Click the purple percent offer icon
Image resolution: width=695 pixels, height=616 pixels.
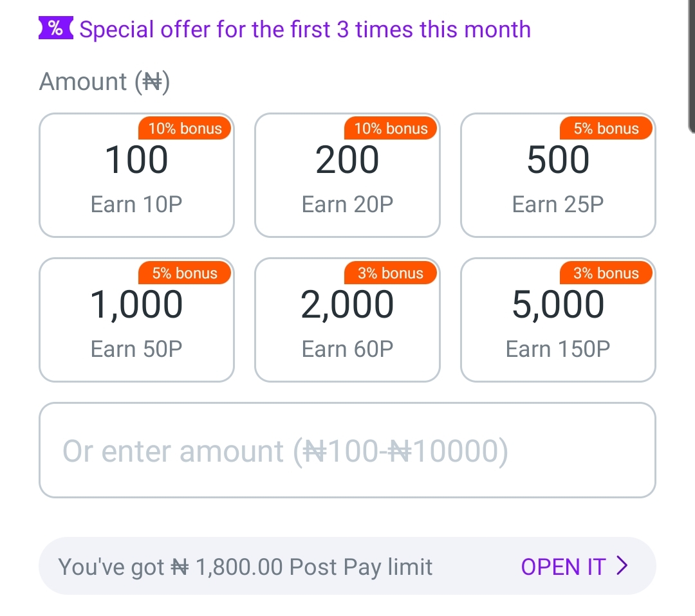coord(55,28)
